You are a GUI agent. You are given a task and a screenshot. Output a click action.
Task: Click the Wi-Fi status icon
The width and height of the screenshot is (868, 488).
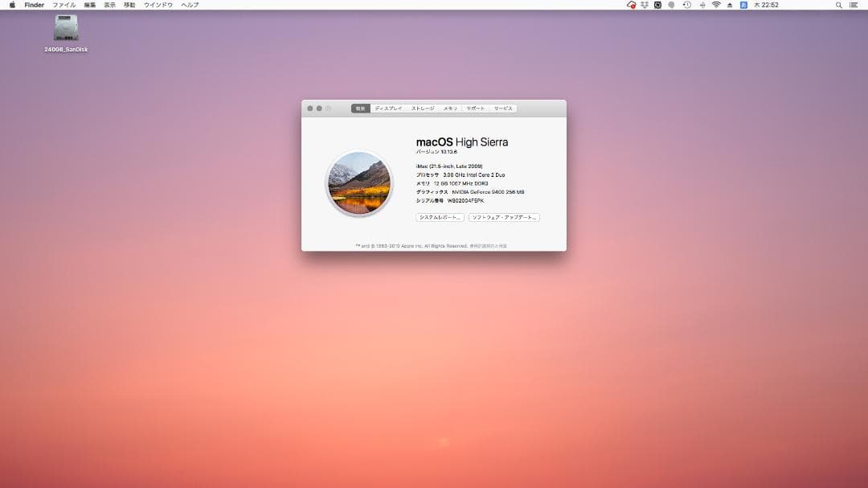pyautogui.click(x=717, y=5)
